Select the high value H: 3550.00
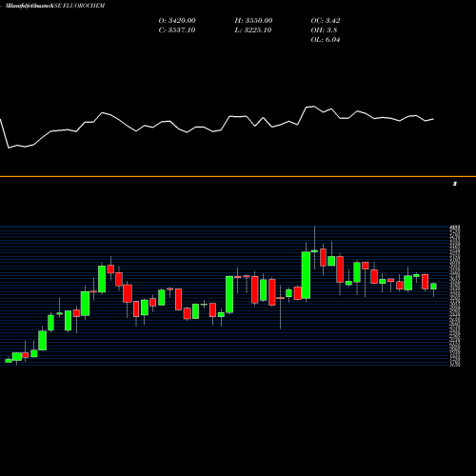Image resolution: width=476 pixels, height=476 pixels. [x=253, y=21]
